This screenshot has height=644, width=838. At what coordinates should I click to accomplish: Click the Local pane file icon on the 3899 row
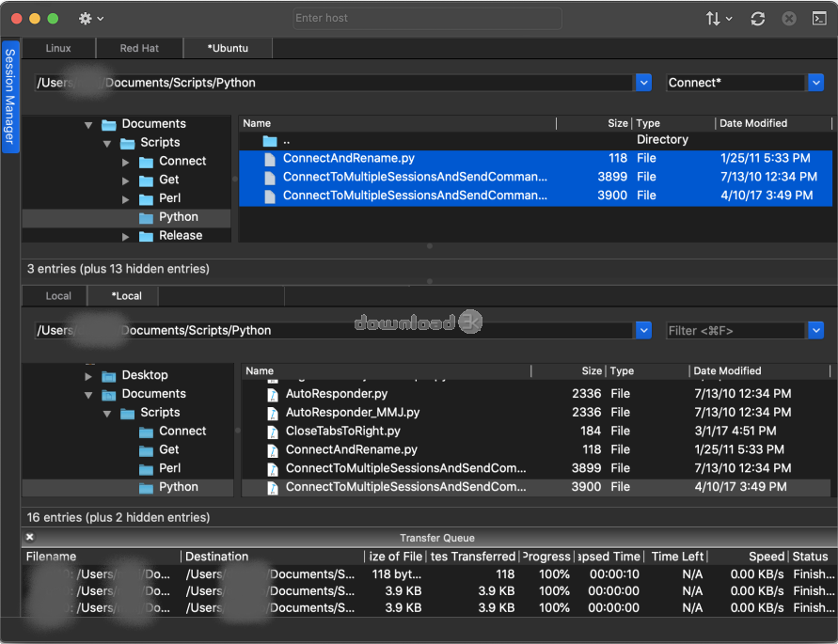(273, 469)
